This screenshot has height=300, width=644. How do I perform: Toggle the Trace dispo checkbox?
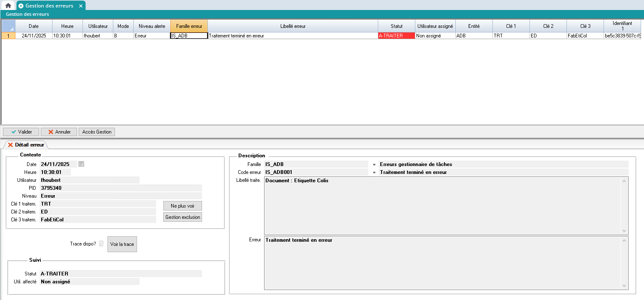[x=101, y=243]
